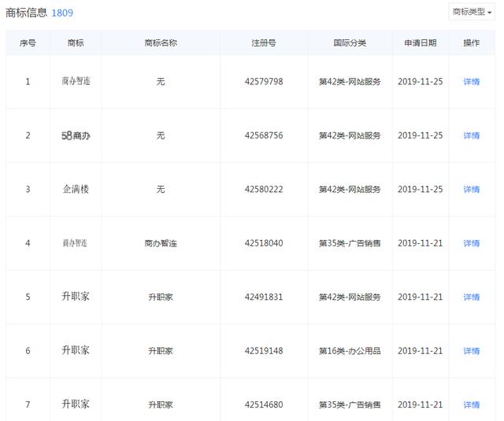The image size is (504, 421).
Task: Open 详情 for registration 42491831
Action: coord(472,297)
